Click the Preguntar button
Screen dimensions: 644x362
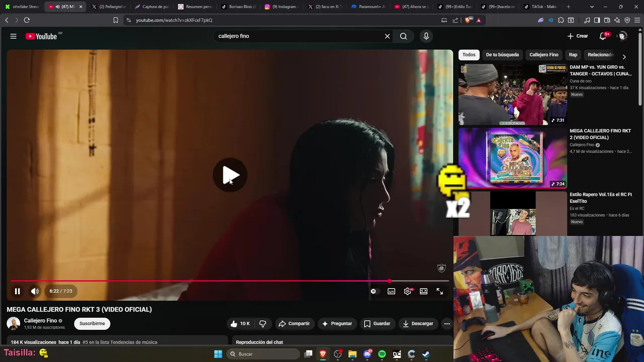(x=337, y=324)
